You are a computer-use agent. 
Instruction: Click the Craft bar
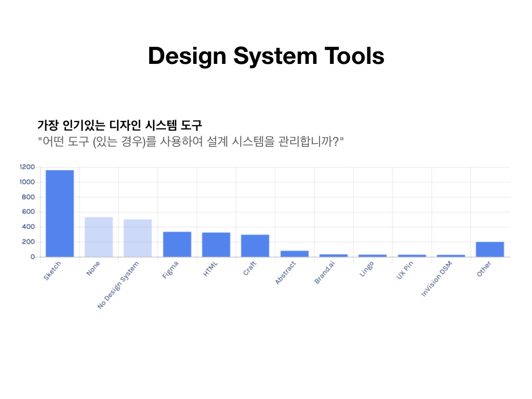255,246
